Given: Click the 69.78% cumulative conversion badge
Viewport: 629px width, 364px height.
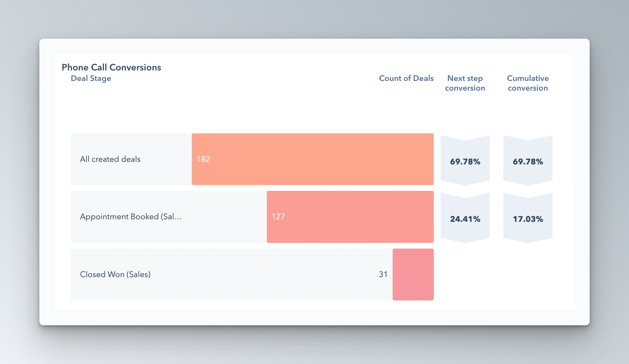Looking at the screenshot, I should pyautogui.click(x=528, y=162).
